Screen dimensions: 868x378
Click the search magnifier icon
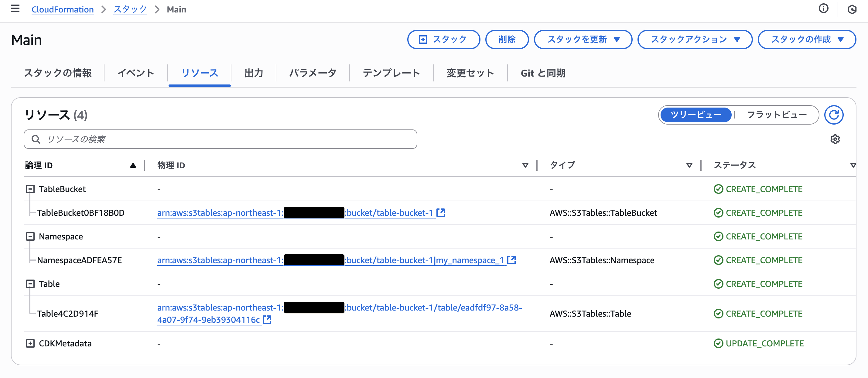[36, 139]
